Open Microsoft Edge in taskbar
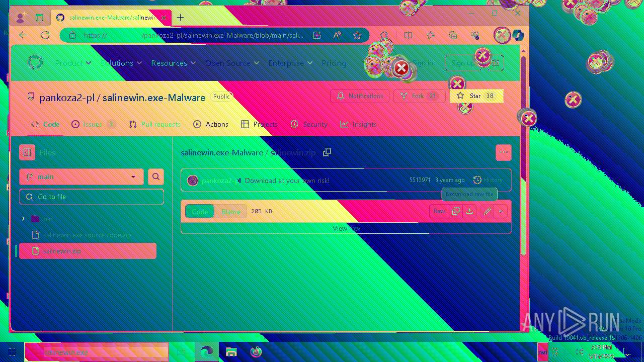The image size is (644, 362). (206, 351)
